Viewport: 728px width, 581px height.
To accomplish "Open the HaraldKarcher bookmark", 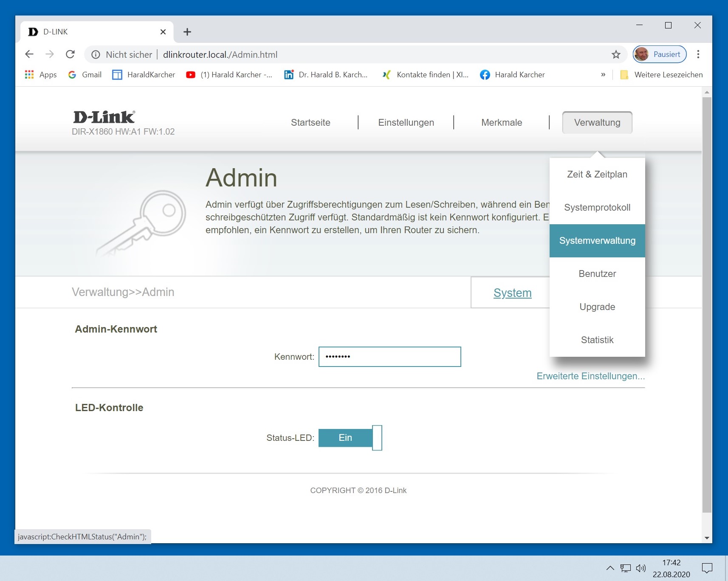I will (x=144, y=75).
